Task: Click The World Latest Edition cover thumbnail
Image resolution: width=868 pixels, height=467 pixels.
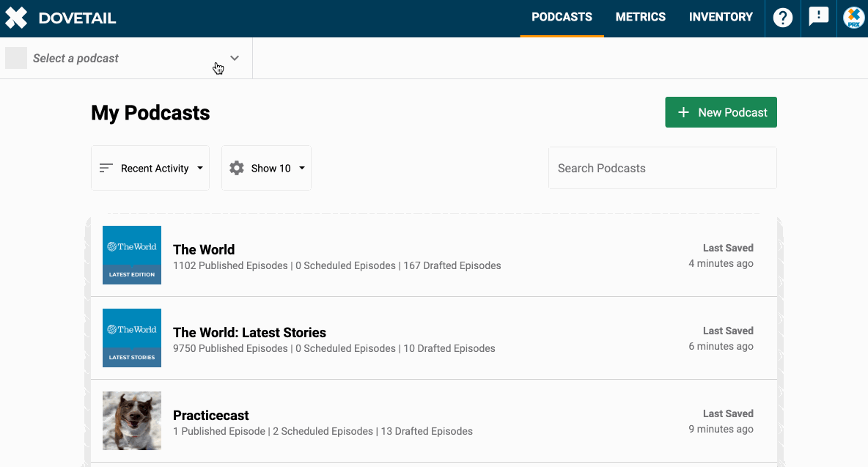Action: (132, 255)
